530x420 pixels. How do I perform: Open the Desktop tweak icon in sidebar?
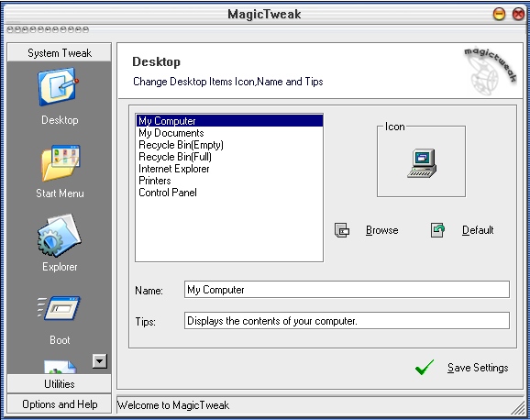pos(59,86)
